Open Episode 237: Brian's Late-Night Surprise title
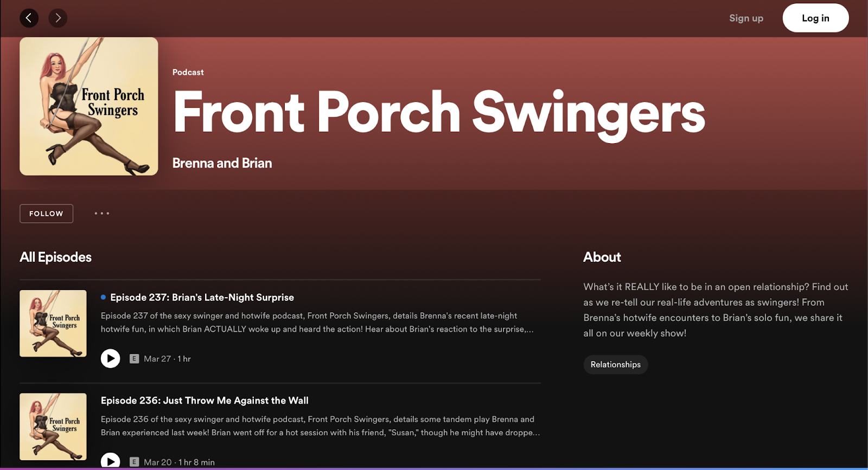This screenshot has width=868, height=470. (202, 297)
